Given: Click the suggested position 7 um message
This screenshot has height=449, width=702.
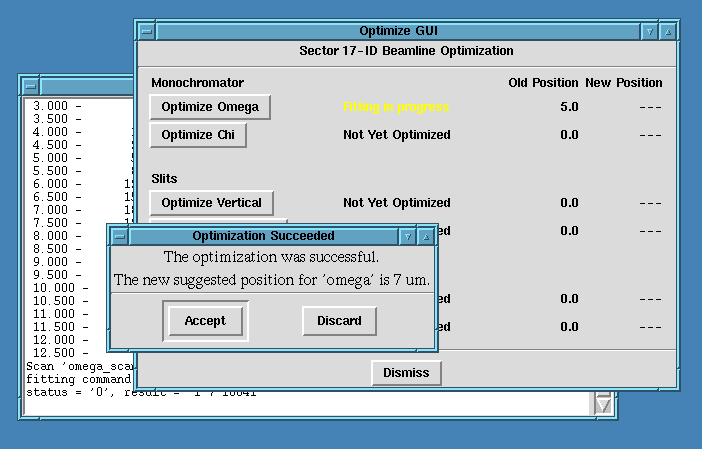Looking at the screenshot, I should pyautogui.click(x=272, y=280).
